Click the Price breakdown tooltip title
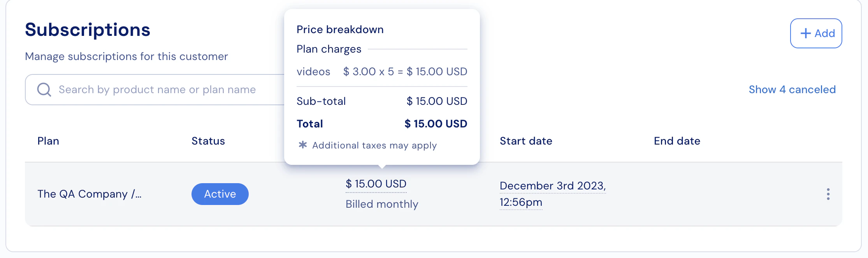 340,30
